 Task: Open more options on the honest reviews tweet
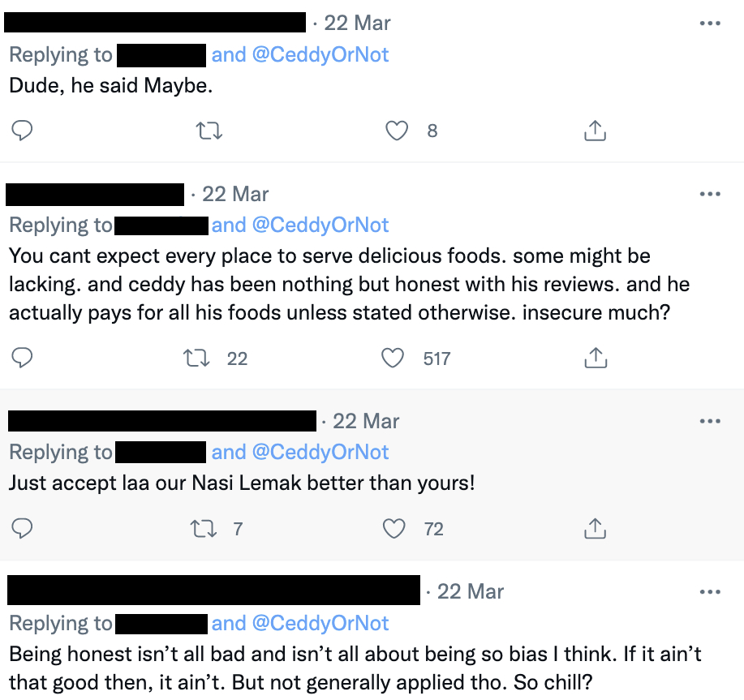(709, 194)
